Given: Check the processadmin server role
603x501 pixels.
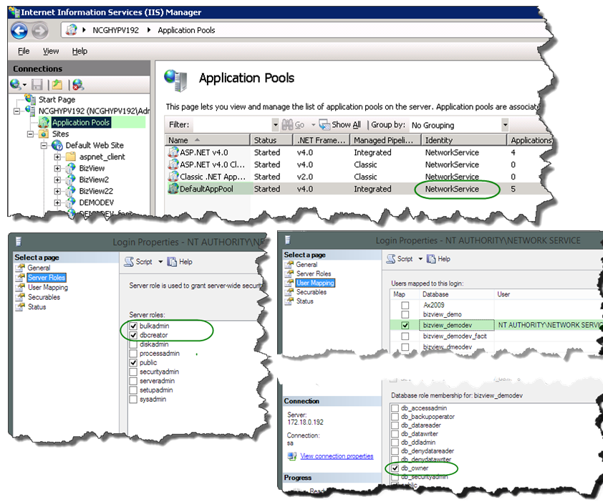Looking at the screenshot, I should pos(133,353).
